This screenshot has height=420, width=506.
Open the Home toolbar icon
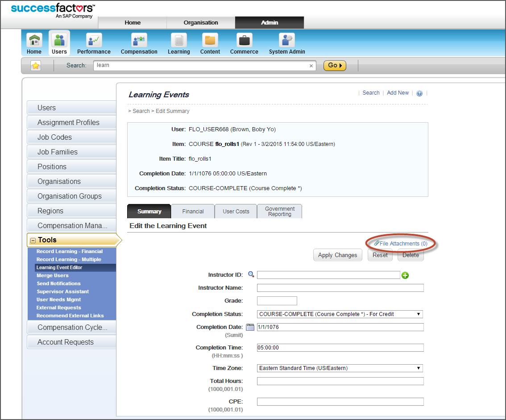point(34,44)
